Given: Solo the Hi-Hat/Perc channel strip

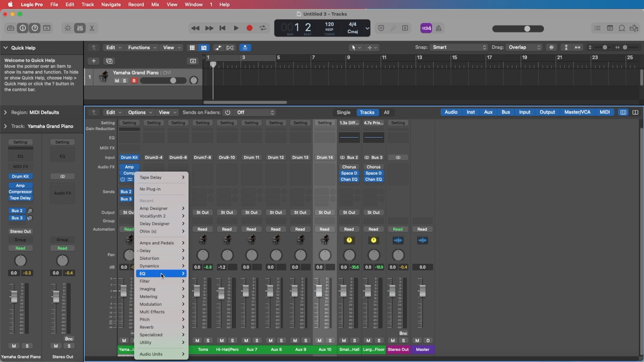Looking at the screenshot, I should 232,341.
